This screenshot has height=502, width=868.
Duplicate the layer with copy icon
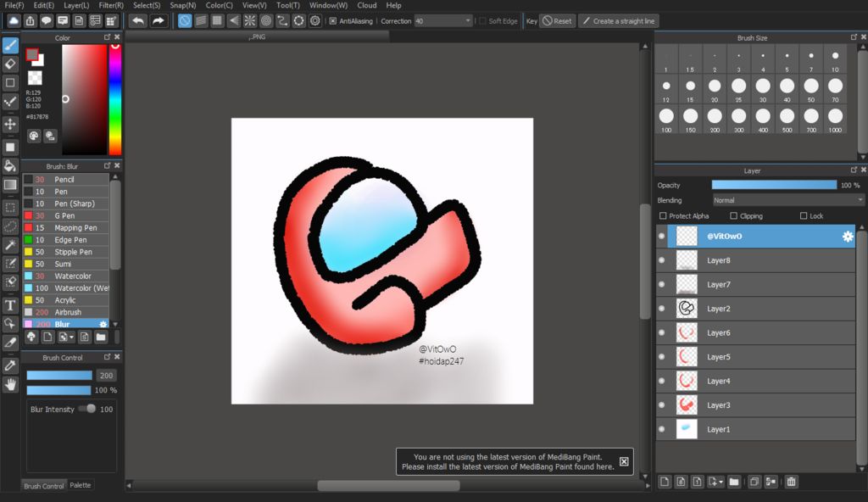coord(754,482)
